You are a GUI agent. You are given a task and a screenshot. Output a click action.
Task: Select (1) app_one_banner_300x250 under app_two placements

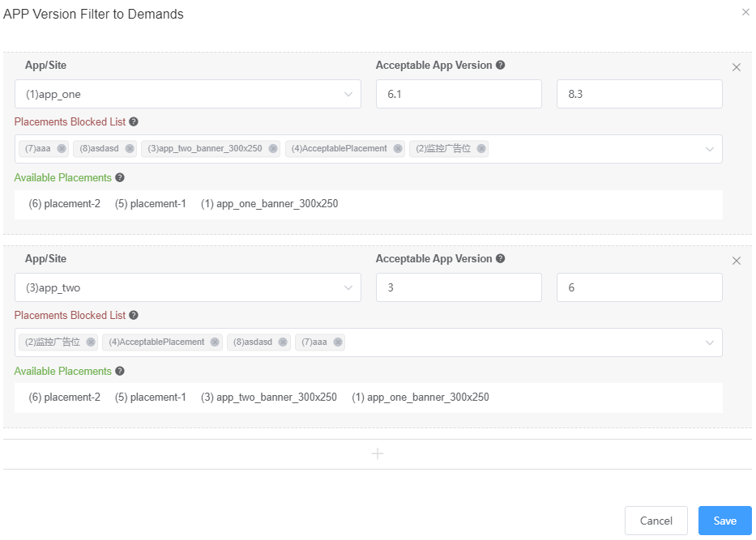tap(421, 398)
